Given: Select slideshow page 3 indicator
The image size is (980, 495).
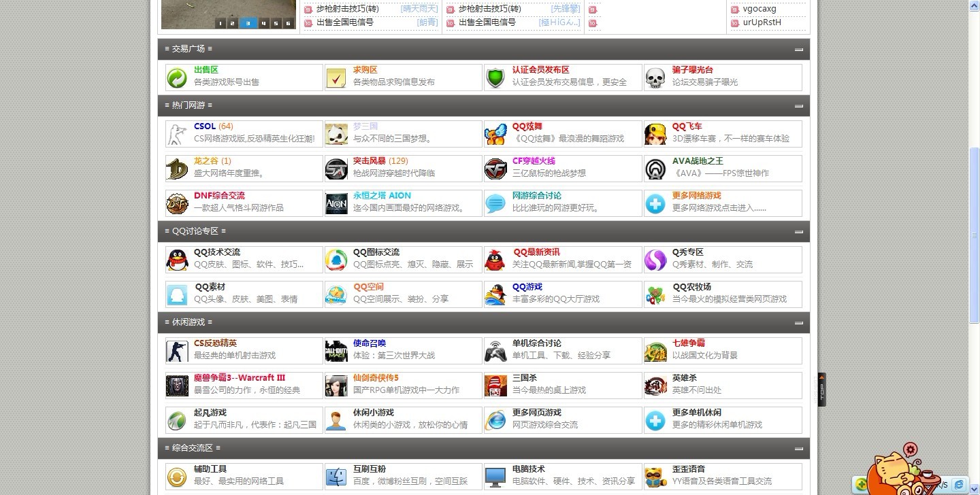Looking at the screenshot, I should click(247, 23).
